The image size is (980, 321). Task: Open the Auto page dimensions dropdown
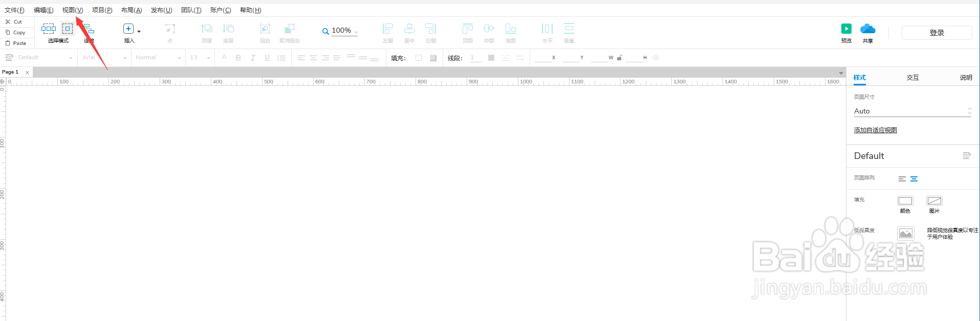(912, 111)
